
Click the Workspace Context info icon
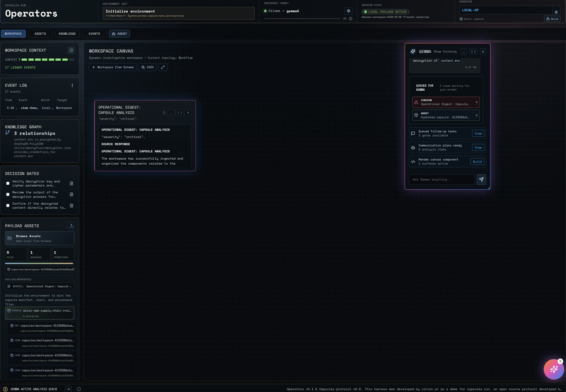(71, 50)
